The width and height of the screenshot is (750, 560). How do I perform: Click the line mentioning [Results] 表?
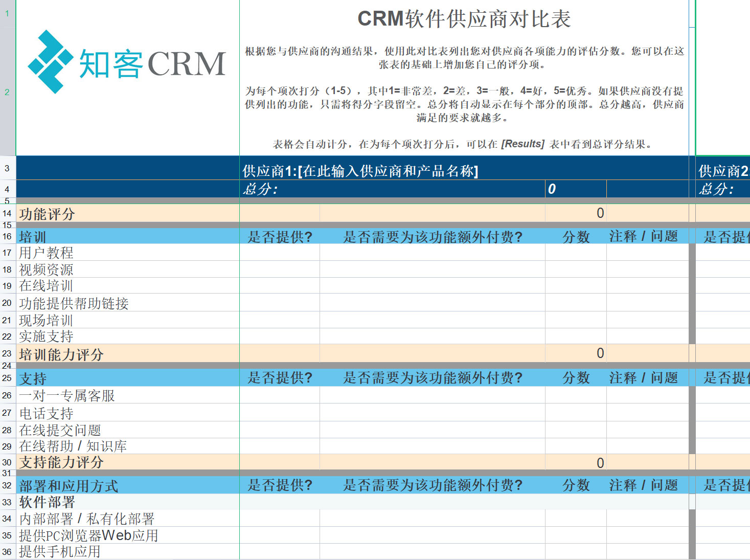pyautogui.click(x=464, y=144)
